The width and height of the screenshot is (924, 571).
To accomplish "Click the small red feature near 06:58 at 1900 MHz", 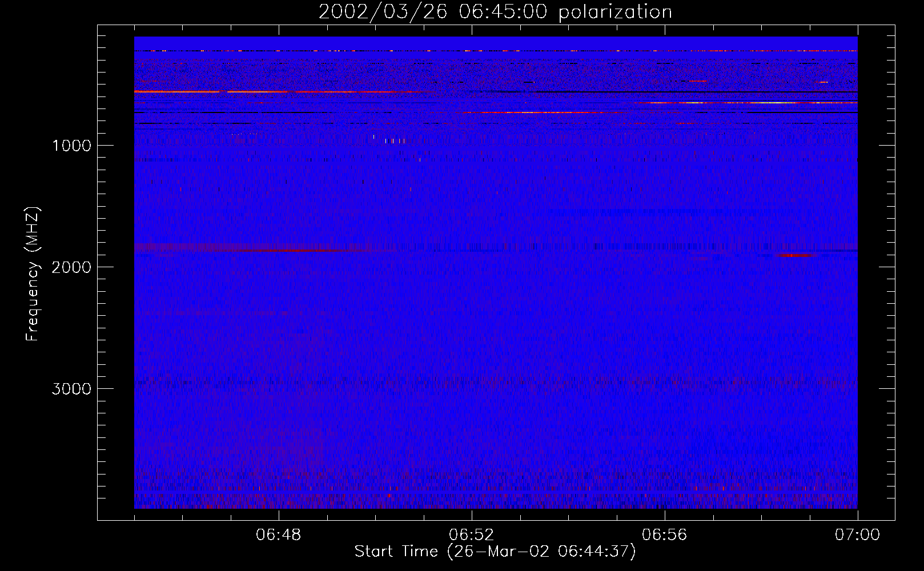I will (x=797, y=255).
